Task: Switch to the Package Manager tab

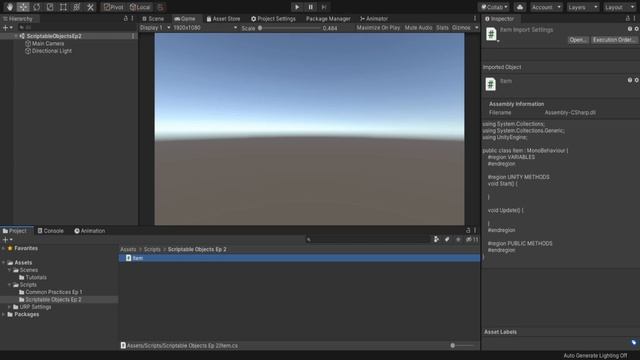Action: [328, 19]
